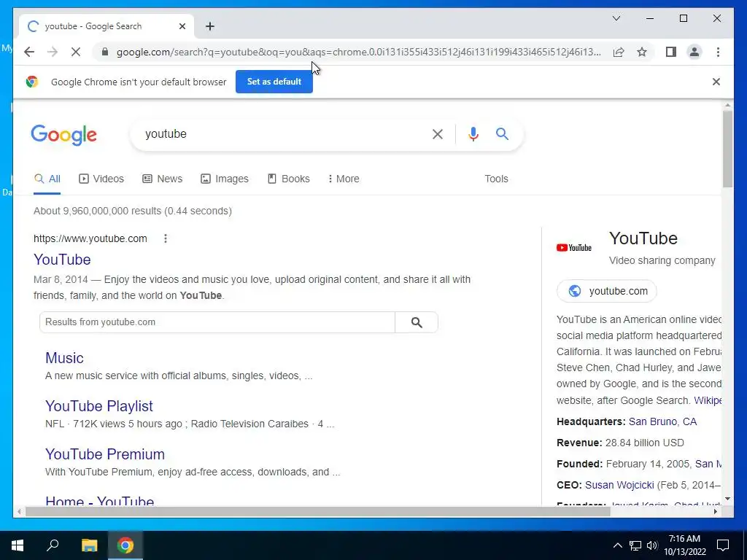Open the notification center icon
Screen dimensions: 747x560
723,545
